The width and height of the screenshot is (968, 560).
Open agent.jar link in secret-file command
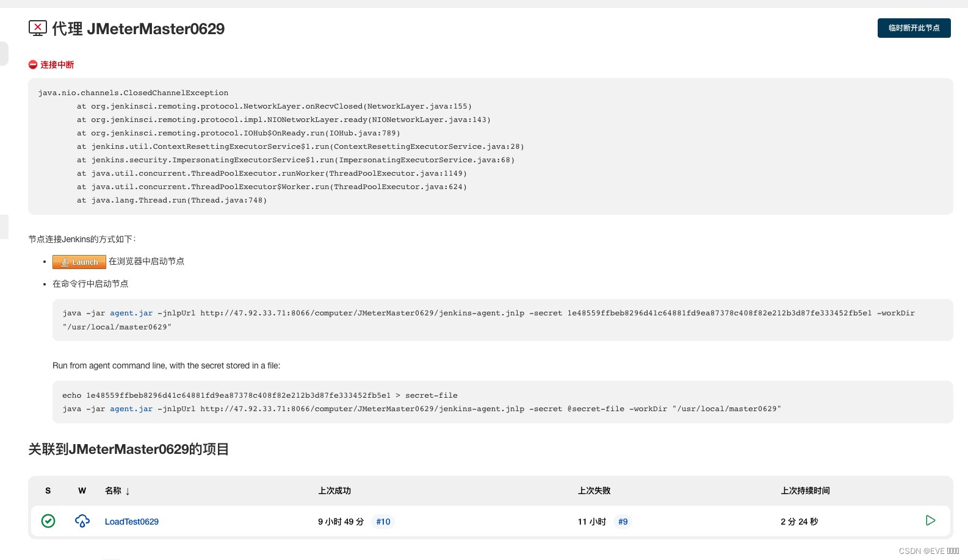131,409
